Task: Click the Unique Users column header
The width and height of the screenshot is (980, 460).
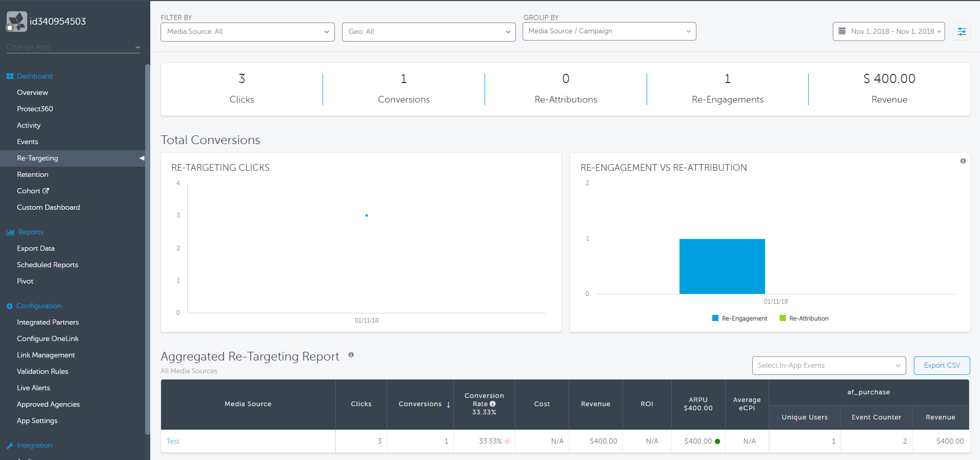Action: [x=805, y=417]
